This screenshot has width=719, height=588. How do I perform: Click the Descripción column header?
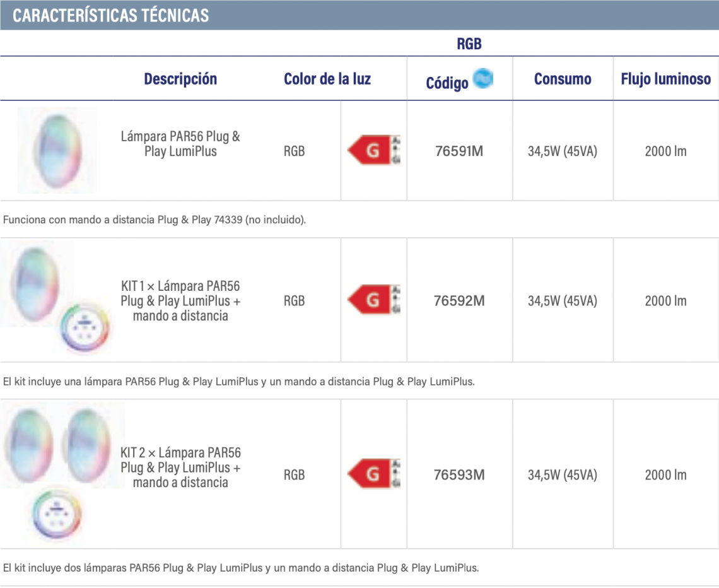click(180, 79)
